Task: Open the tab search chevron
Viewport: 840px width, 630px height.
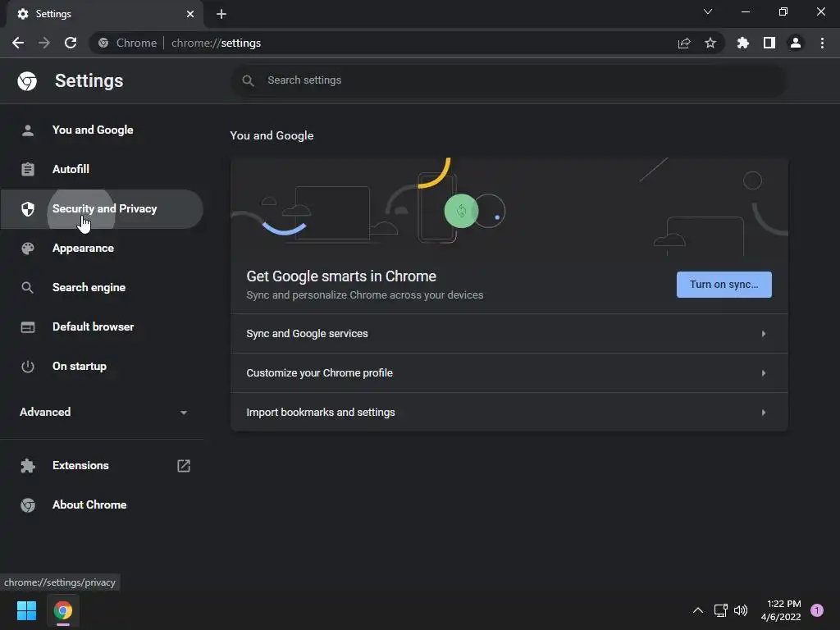Action: [708, 11]
